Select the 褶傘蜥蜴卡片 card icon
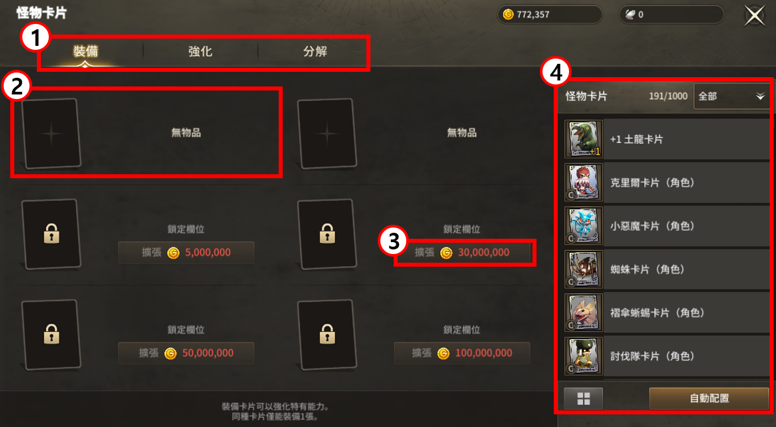This screenshot has height=427, width=776. click(x=583, y=313)
